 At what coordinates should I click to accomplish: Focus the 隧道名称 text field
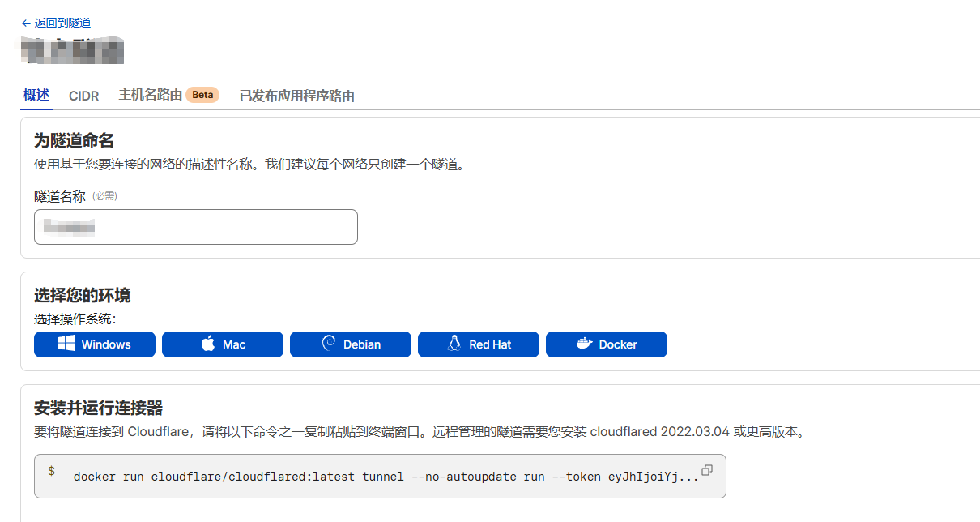pos(195,227)
